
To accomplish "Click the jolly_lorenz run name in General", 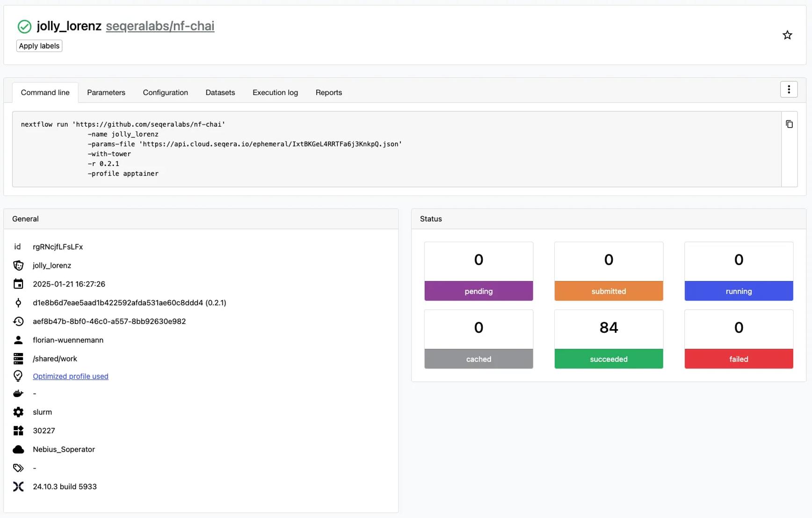I will pos(52,266).
